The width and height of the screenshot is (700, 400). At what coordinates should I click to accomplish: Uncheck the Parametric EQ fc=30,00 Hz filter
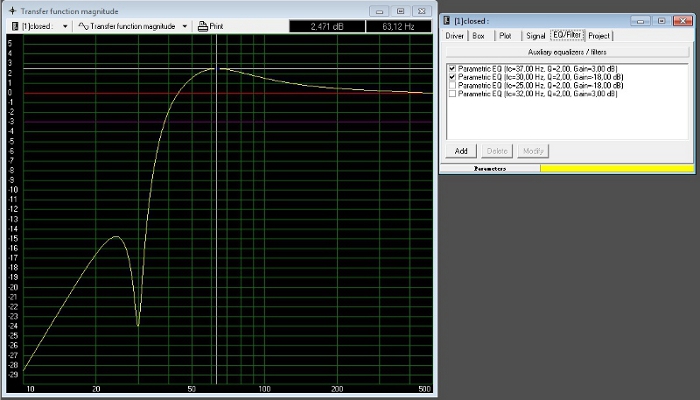tap(452, 77)
